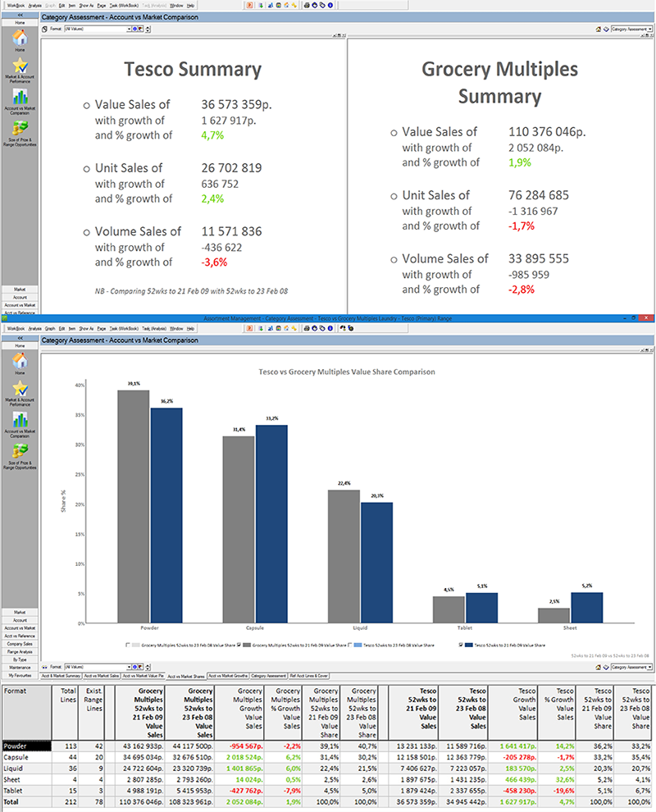Image resolution: width=656 pixels, height=812 pixels.
Task: Click the binoculars find icon in lower toolbar
Action: [342, 328]
